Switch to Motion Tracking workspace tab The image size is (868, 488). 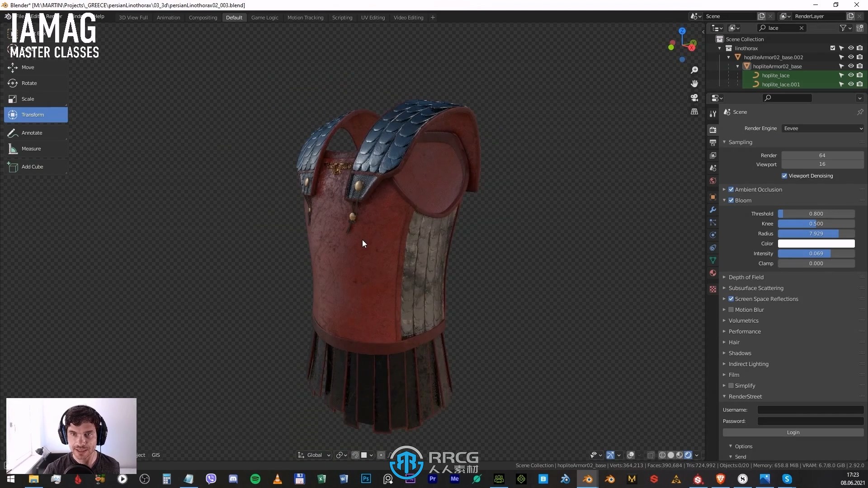[305, 18]
